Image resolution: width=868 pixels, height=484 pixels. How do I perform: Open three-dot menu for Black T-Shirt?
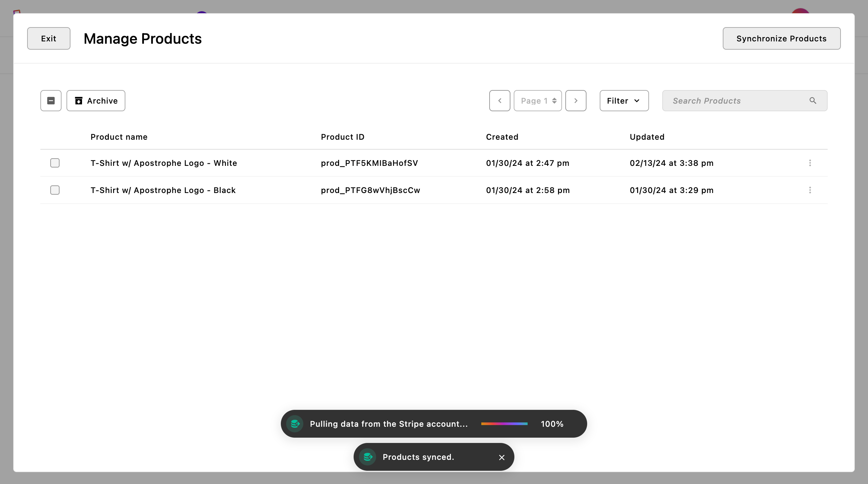click(810, 190)
